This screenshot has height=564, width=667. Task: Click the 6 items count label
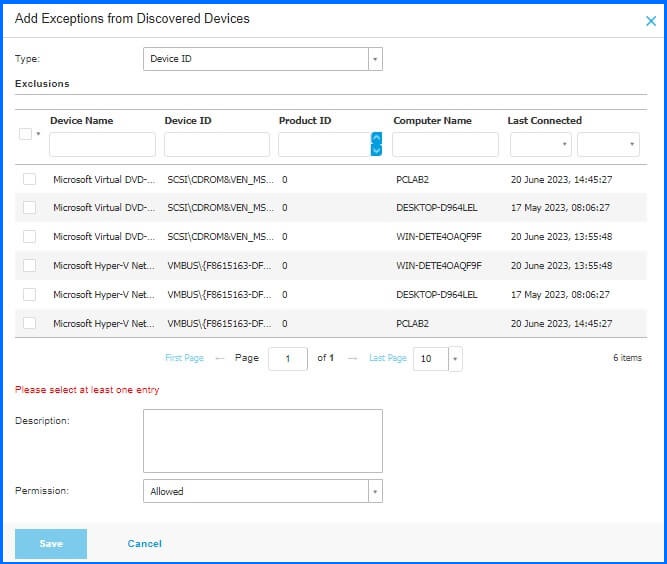coord(627,358)
